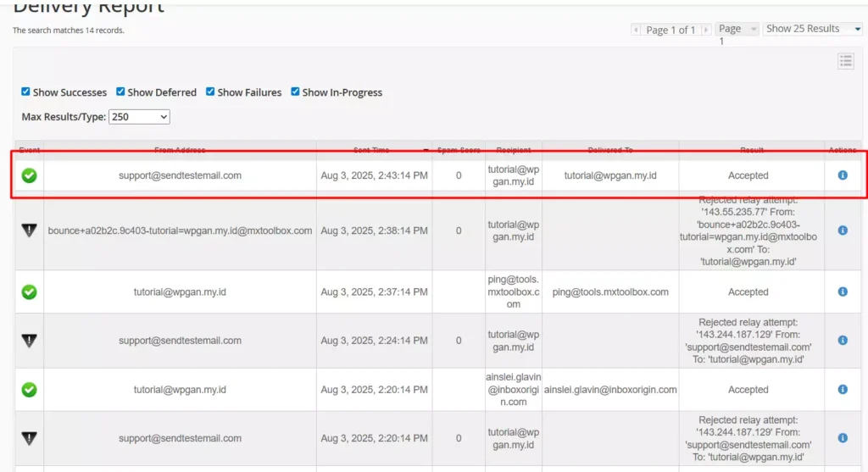
Task: Click Page 1 of 1 indicator
Action: pos(670,30)
